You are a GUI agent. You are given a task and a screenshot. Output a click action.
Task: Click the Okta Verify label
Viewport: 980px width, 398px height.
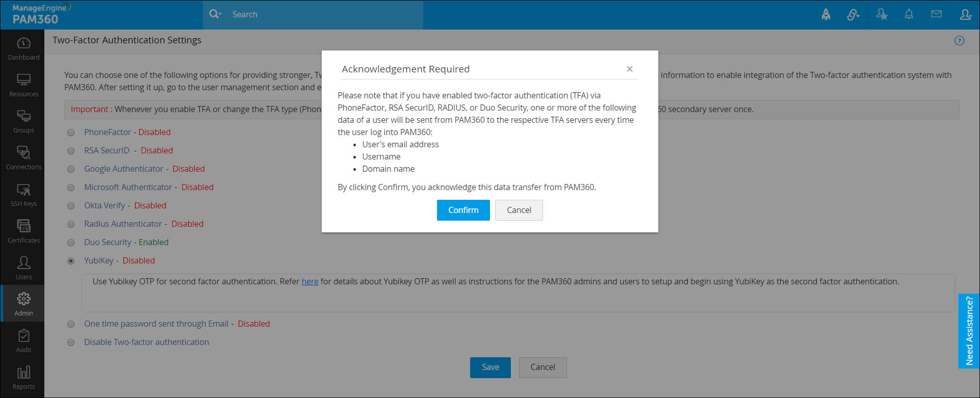(105, 205)
